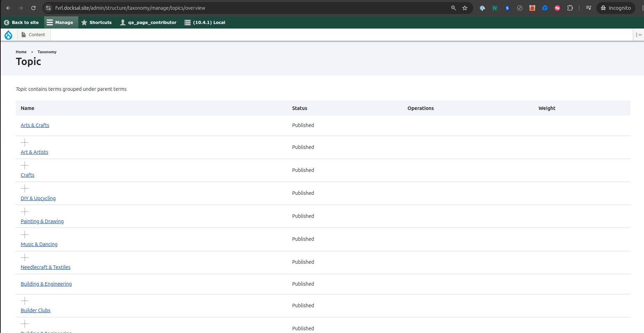Open the browser Extensions puzzle icon

pyautogui.click(x=570, y=8)
